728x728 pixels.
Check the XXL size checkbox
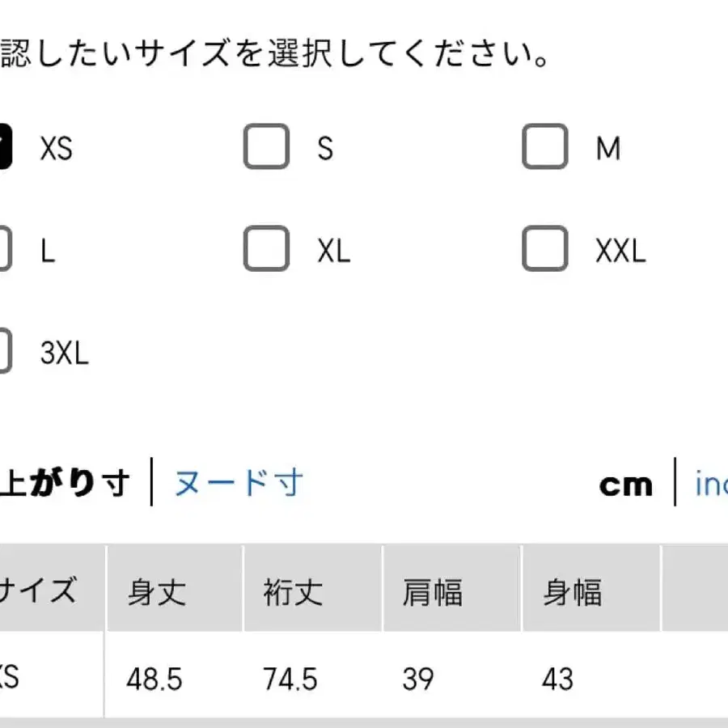pos(544,249)
